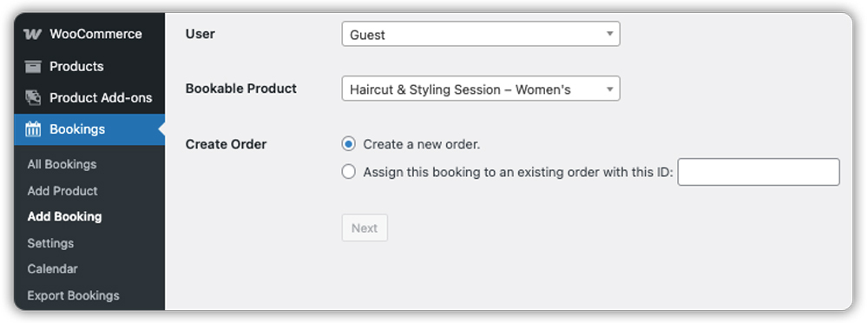The width and height of the screenshot is (868, 323).
Task: Expand the Bookable Product dropdown
Action: point(481,89)
